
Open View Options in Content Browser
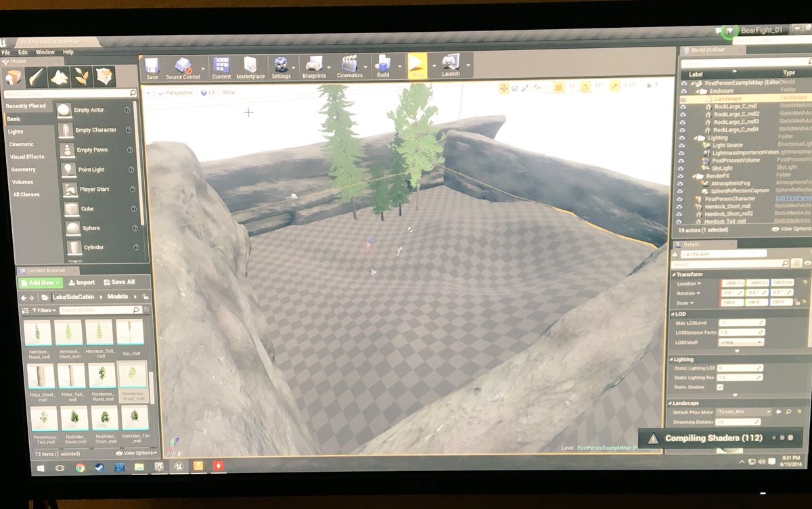(137, 452)
